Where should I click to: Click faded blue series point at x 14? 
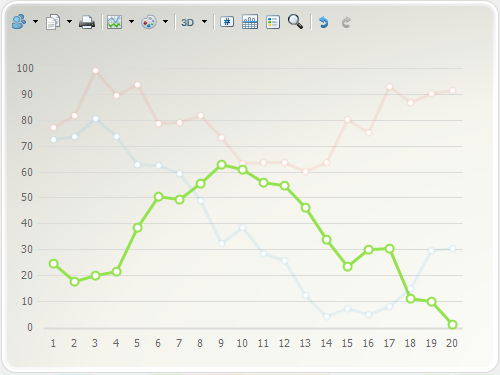[x=326, y=316]
